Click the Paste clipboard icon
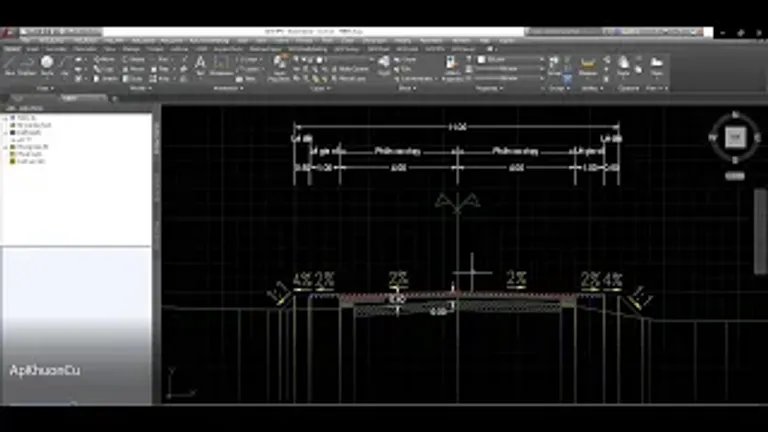Viewport: 768px width, 432px height. (624, 66)
